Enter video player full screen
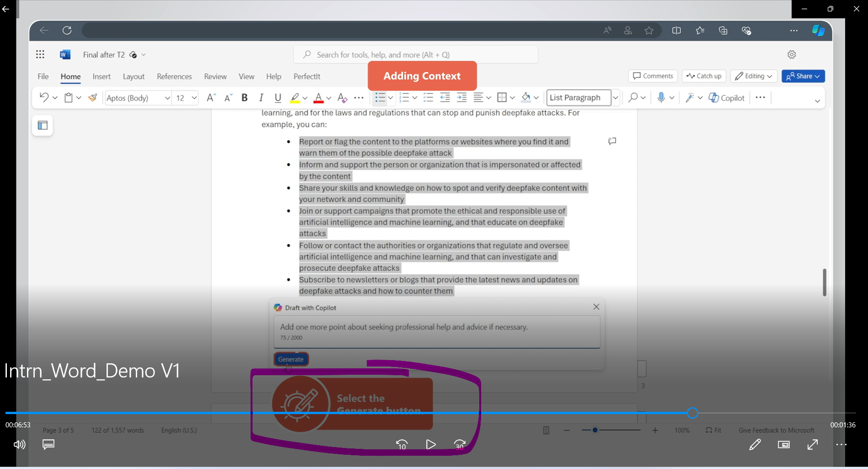 [813, 444]
